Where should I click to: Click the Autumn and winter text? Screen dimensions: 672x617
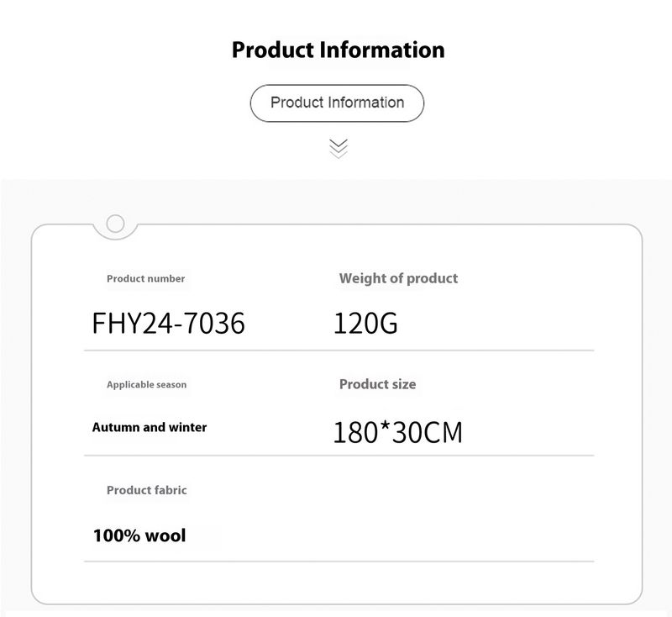pyautogui.click(x=150, y=427)
